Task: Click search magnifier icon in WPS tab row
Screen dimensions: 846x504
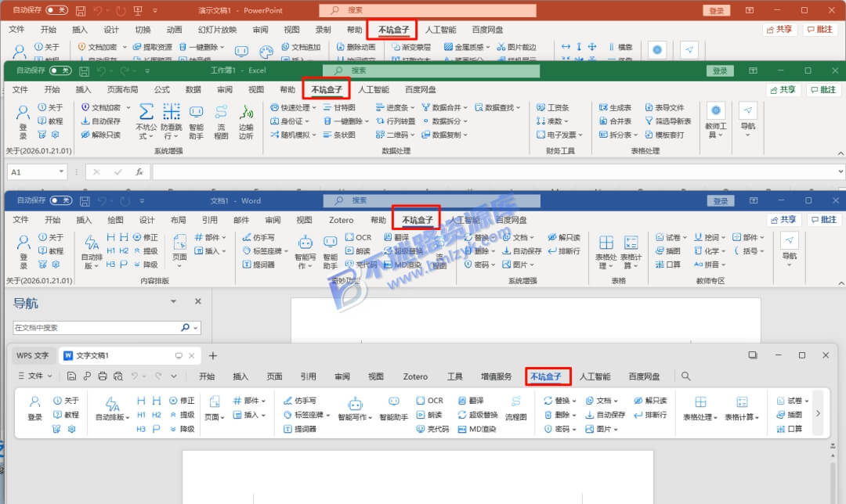Action: 685,376
